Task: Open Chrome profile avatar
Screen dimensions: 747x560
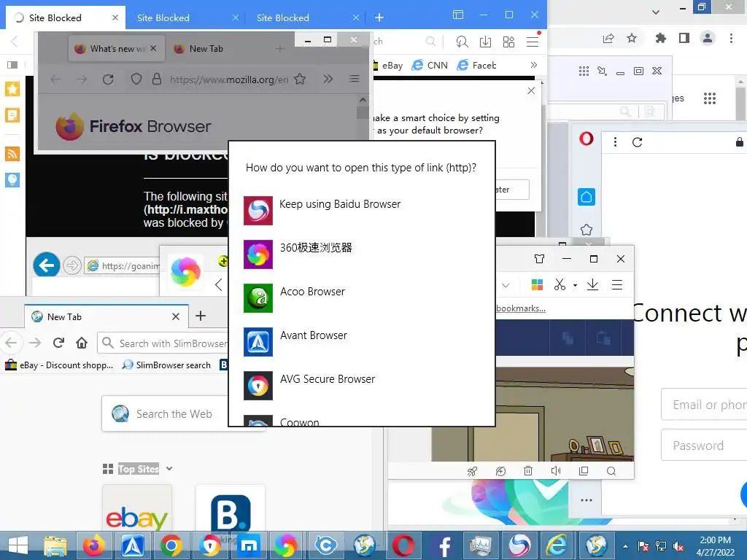Action: 708,38
